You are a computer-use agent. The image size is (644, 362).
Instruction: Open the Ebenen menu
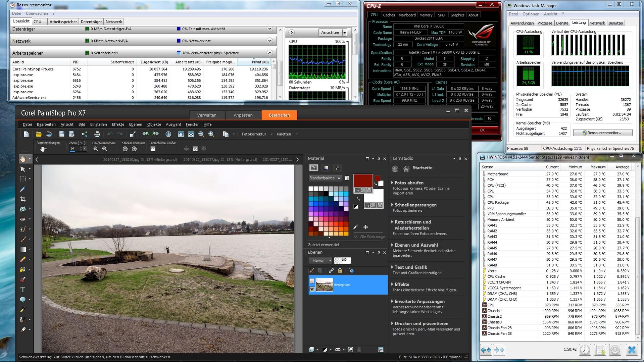coord(136,124)
